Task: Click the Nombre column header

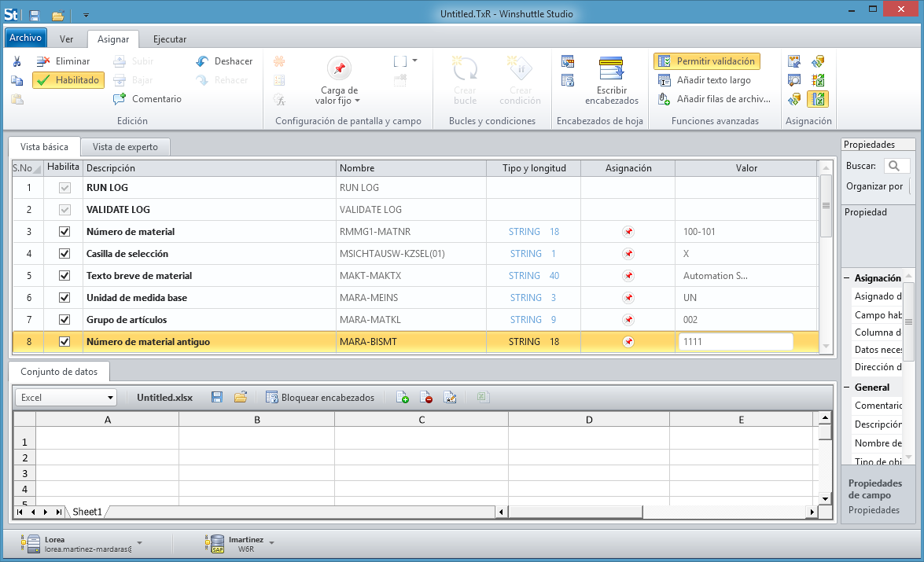Action: [x=410, y=168]
